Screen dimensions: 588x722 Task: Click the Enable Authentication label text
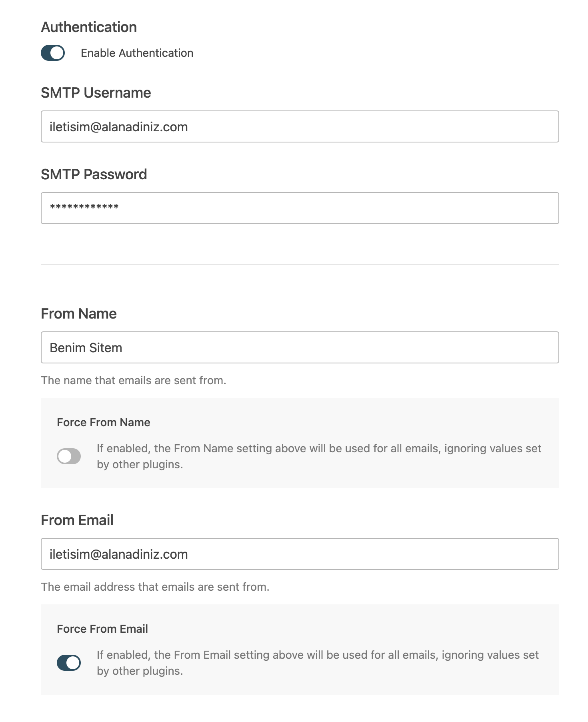[137, 53]
